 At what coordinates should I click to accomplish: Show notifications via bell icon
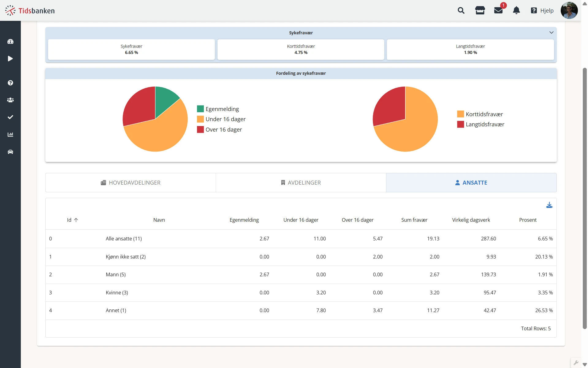click(x=516, y=10)
